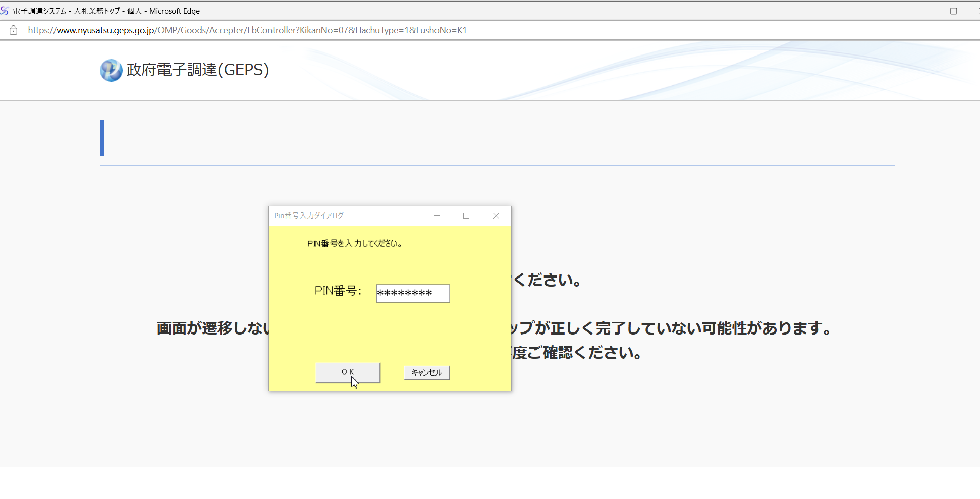Click the OK button in PIN dialog

click(348, 372)
